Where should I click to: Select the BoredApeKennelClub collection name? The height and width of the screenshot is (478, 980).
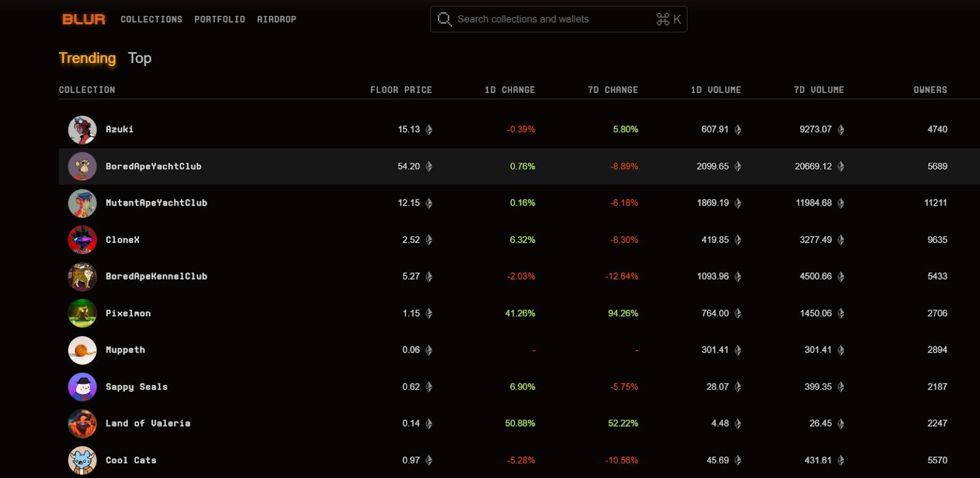pyautogui.click(x=156, y=276)
